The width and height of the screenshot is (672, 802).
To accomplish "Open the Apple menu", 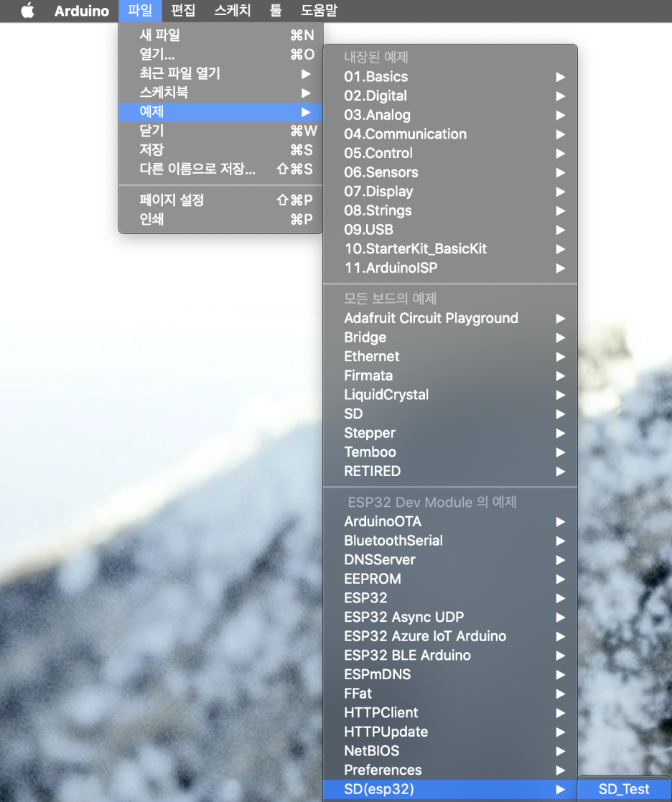I will (27, 11).
